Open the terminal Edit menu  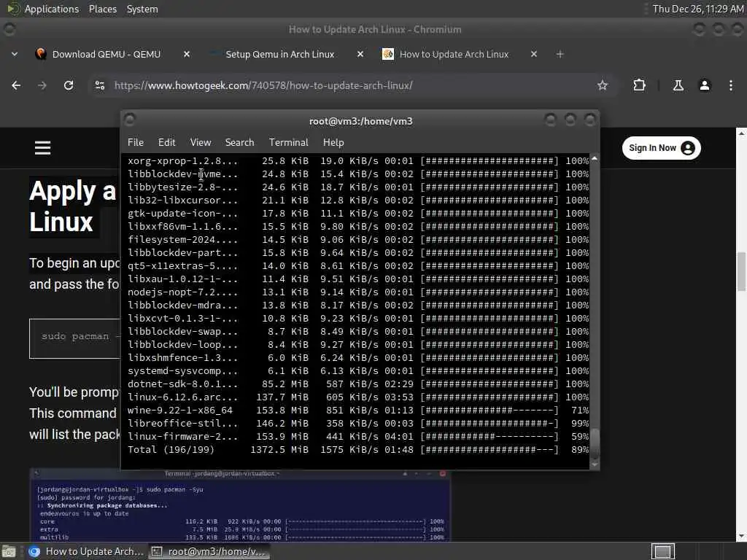coord(167,142)
